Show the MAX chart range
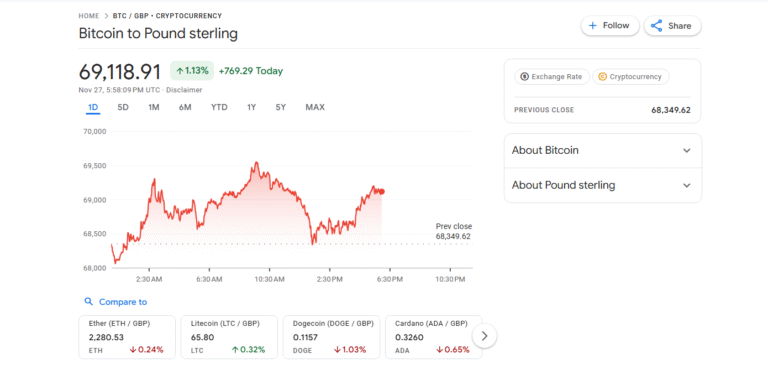 [315, 107]
